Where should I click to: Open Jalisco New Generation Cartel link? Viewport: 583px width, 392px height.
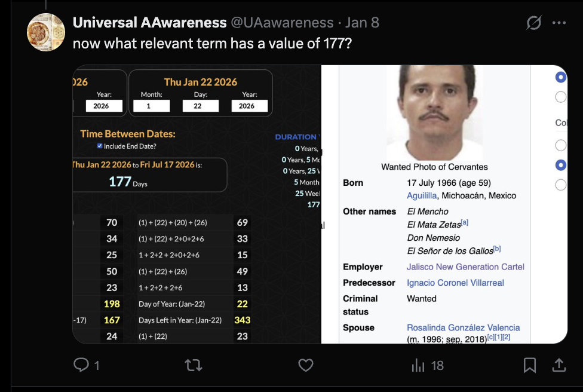465,267
